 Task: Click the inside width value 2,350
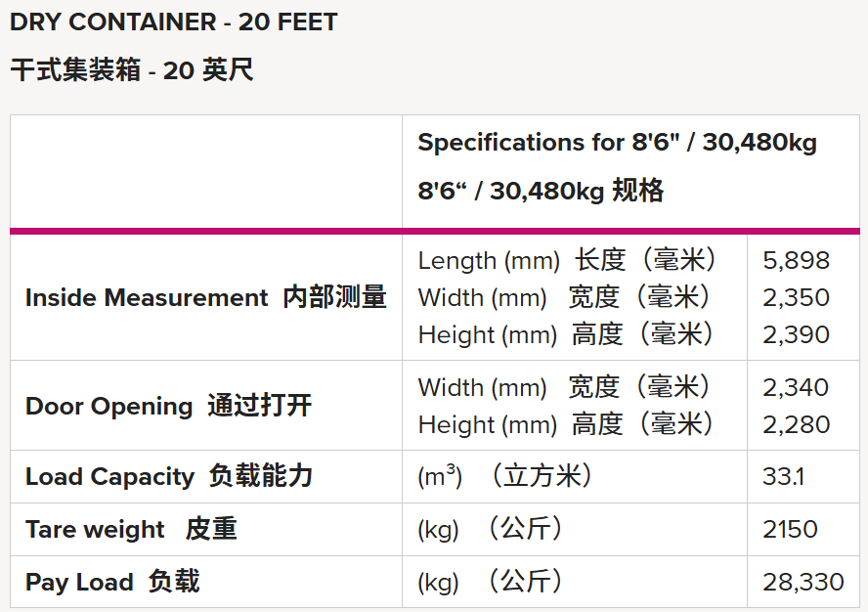[x=796, y=297]
